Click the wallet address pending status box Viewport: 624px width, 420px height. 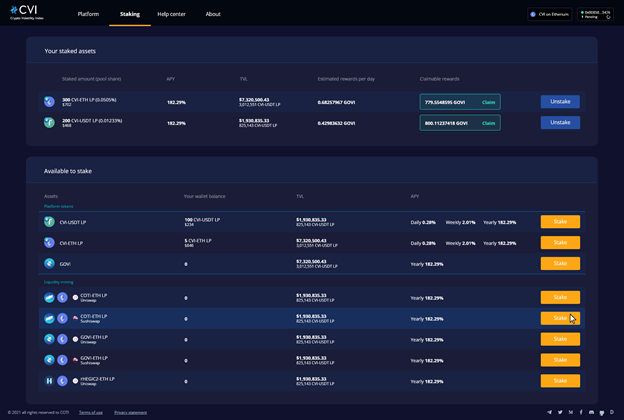(595, 14)
